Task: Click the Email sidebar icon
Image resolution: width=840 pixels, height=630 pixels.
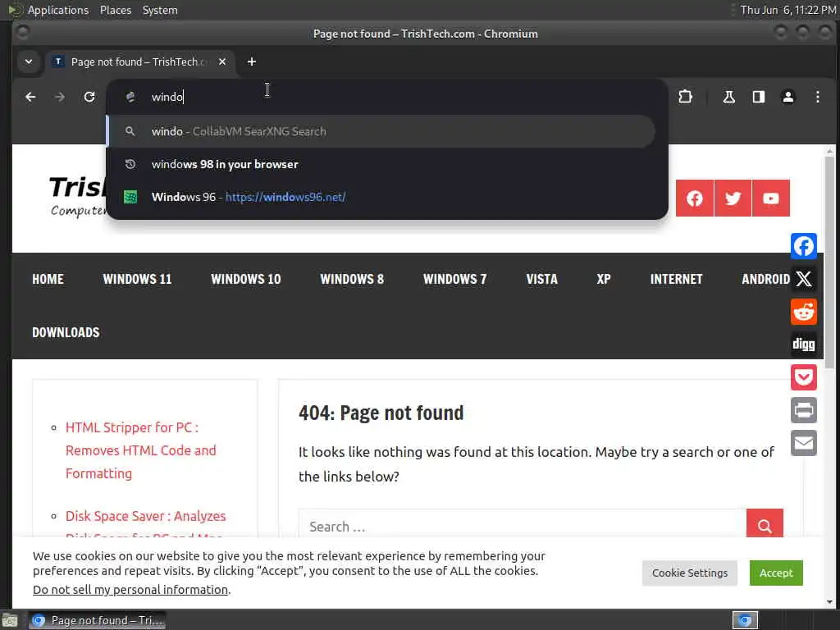Action: click(x=804, y=443)
